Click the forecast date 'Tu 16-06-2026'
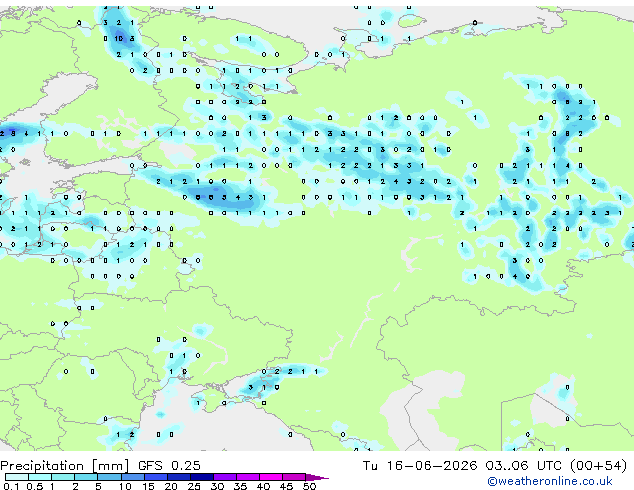The width and height of the screenshot is (634, 490). (420, 465)
